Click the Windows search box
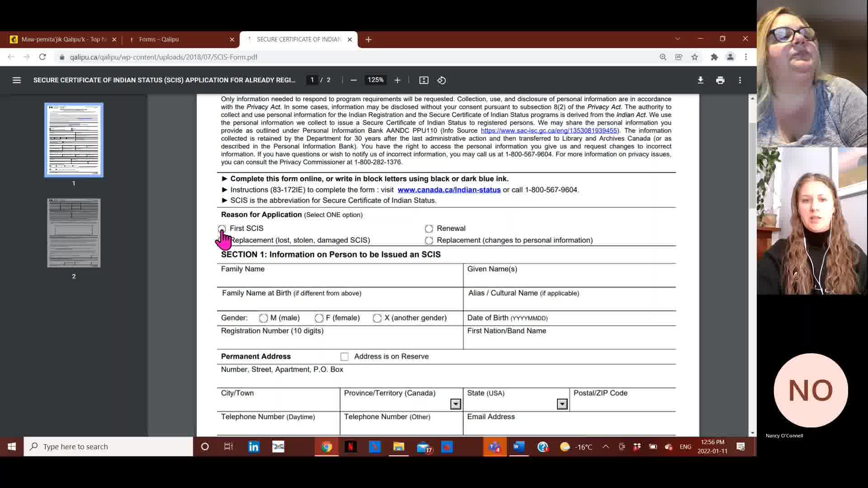 108,447
